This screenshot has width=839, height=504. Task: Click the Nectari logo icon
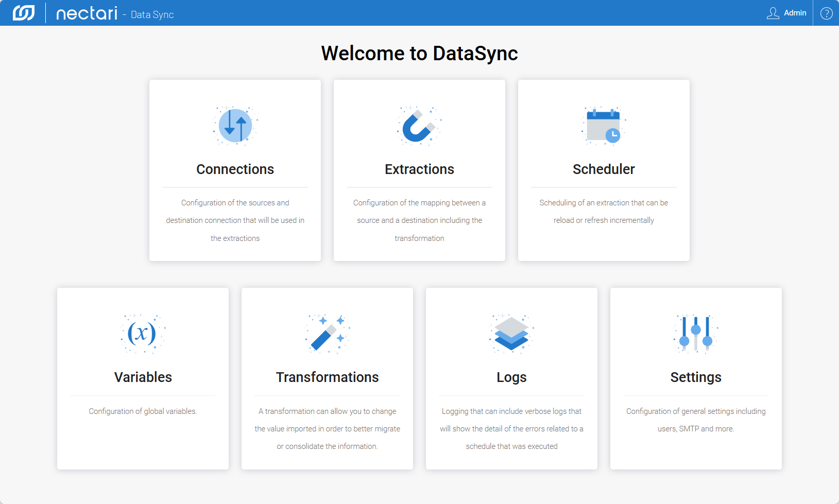pos(24,13)
